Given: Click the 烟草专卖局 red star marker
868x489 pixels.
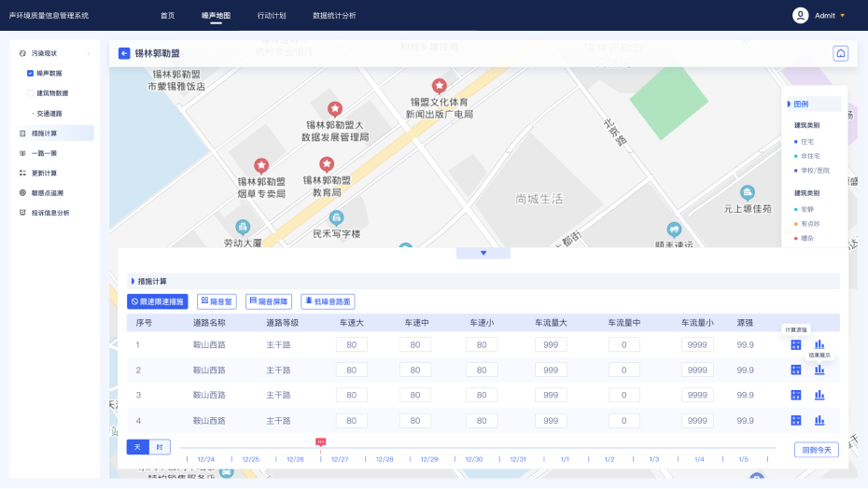Looking at the screenshot, I should [x=261, y=165].
